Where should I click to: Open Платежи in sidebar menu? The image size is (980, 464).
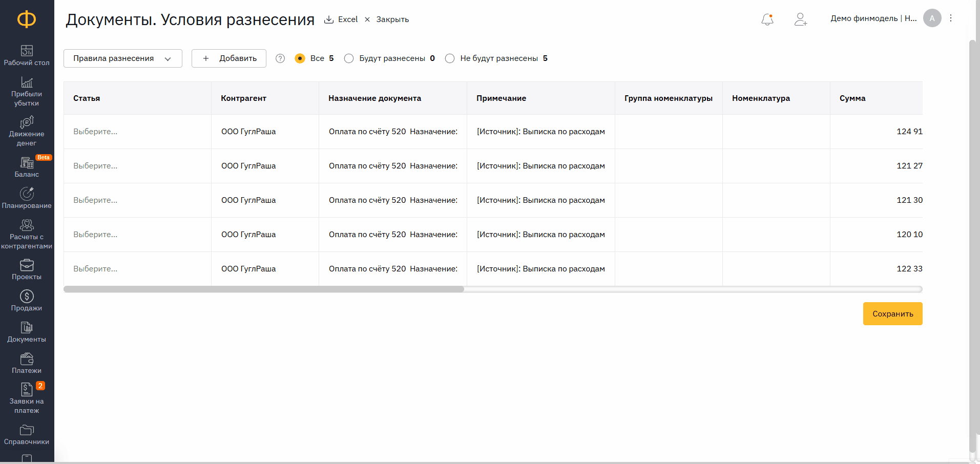click(x=27, y=364)
